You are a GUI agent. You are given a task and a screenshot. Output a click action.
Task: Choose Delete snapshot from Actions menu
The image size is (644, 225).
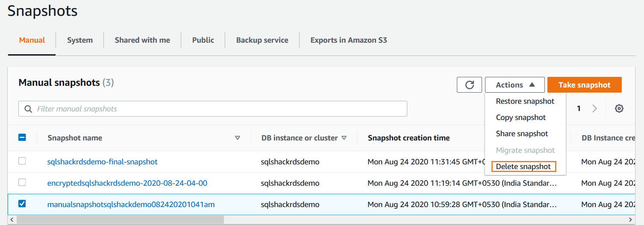pyautogui.click(x=523, y=167)
